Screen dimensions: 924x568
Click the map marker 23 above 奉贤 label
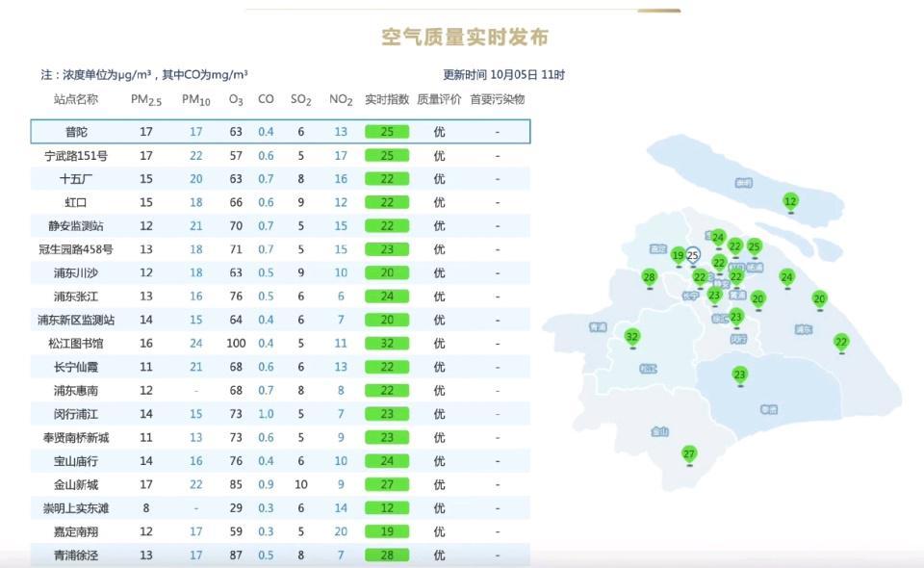click(x=739, y=374)
